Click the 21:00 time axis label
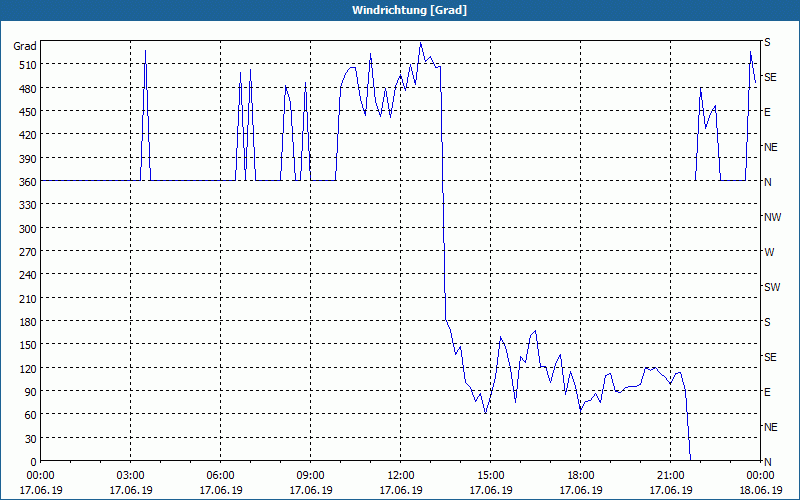The height and width of the screenshot is (500, 800). click(670, 476)
